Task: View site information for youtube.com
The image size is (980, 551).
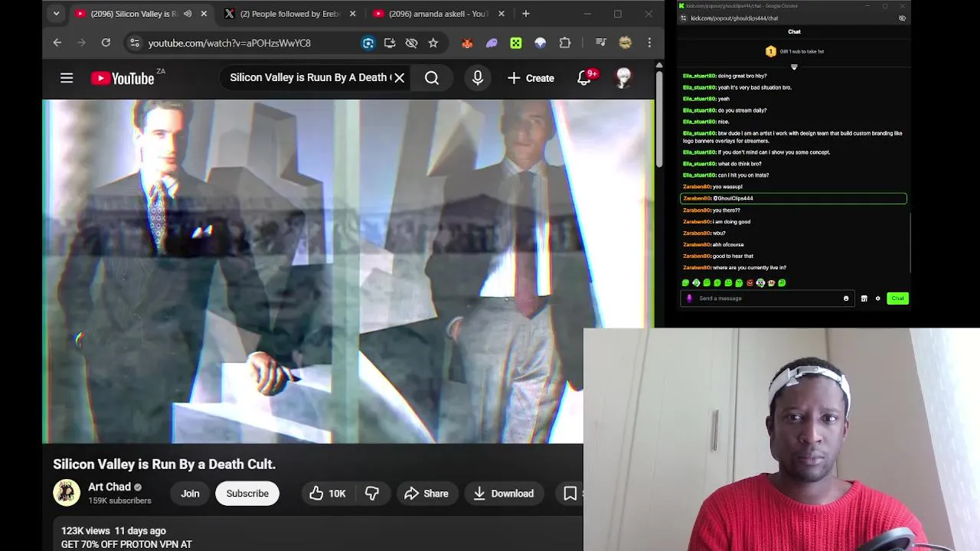Action: click(x=134, y=43)
